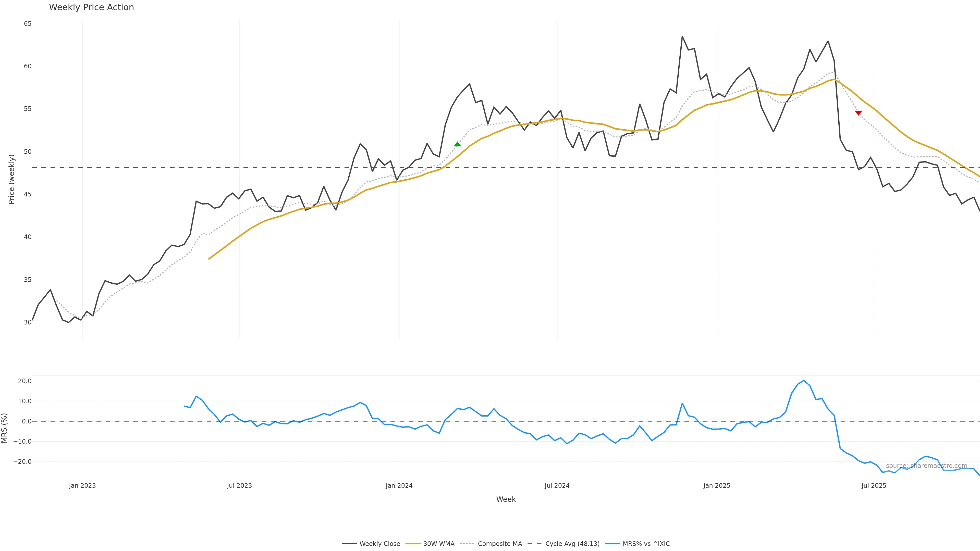Viewport: 980px width, 551px height.
Task: Select the Jan 2024 x-axis tick label
Action: coord(399,486)
